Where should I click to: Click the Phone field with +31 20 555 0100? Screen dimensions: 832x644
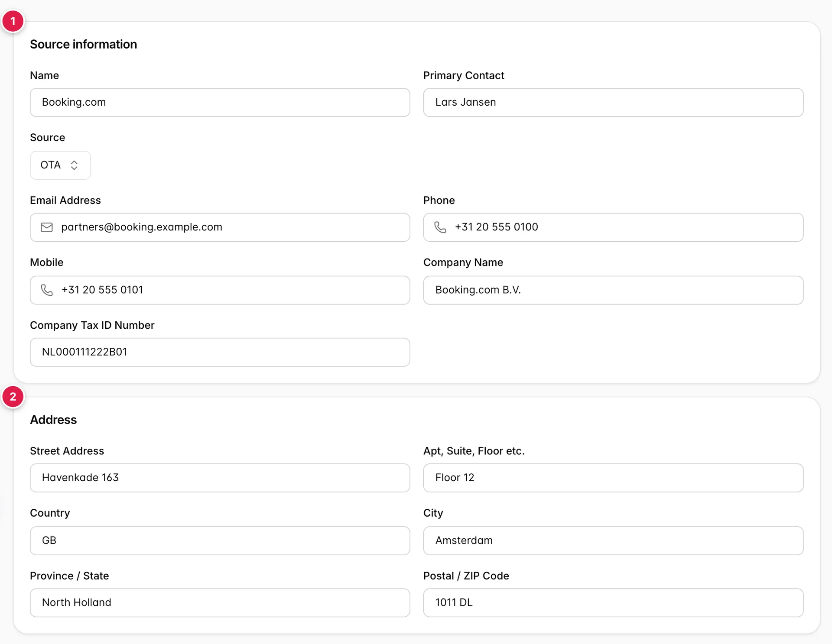[x=613, y=227]
